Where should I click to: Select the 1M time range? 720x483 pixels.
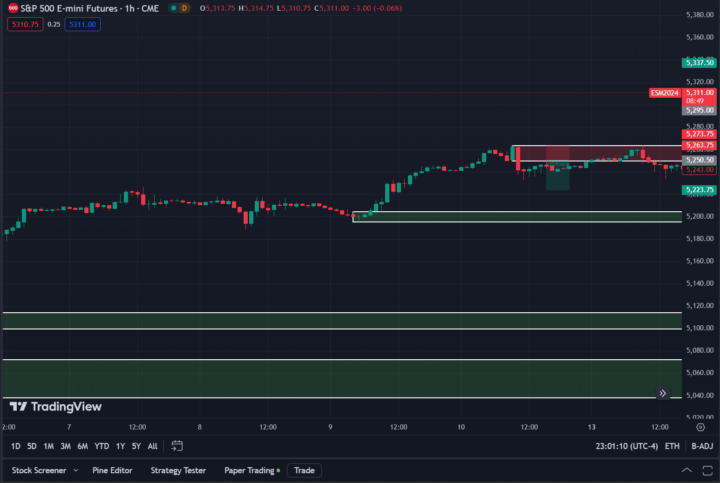pos(49,446)
